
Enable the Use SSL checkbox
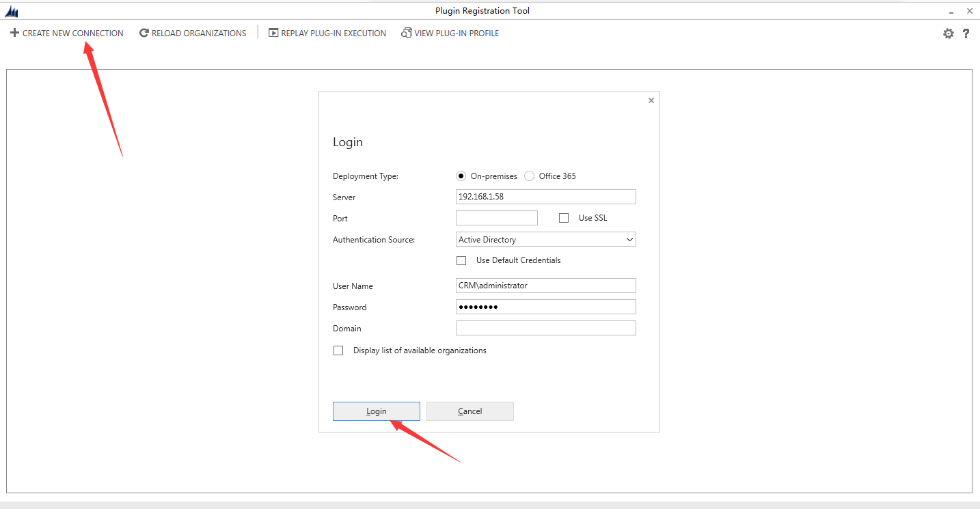click(x=564, y=218)
